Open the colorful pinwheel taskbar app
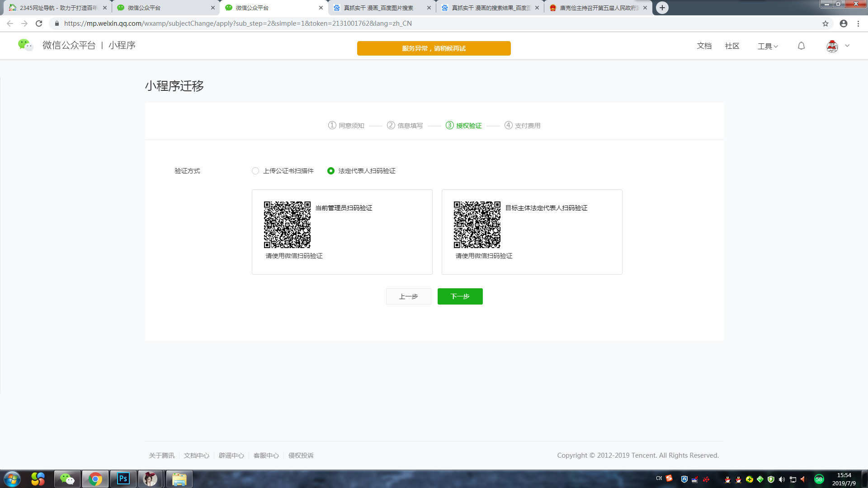Viewport: 868px width, 488px height. click(x=38, y=479)
